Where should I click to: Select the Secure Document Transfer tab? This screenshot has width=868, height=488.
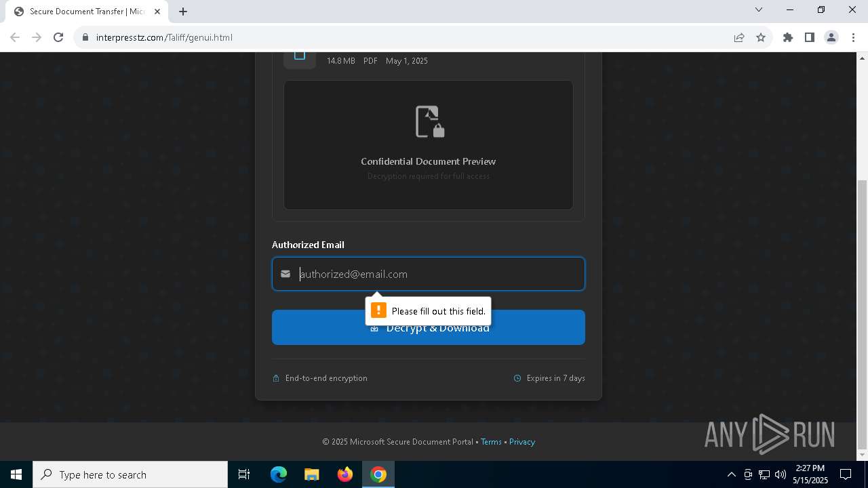click(x=87, y=12)
